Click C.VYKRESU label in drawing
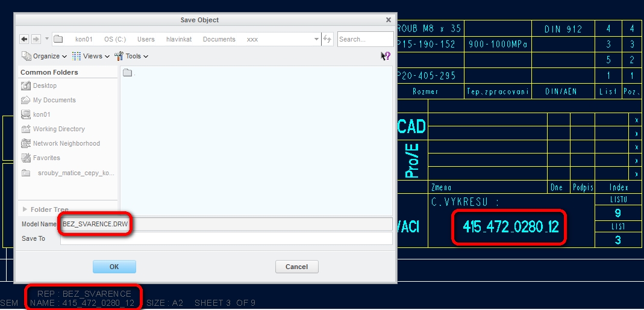644x310 pixels. 465,202
